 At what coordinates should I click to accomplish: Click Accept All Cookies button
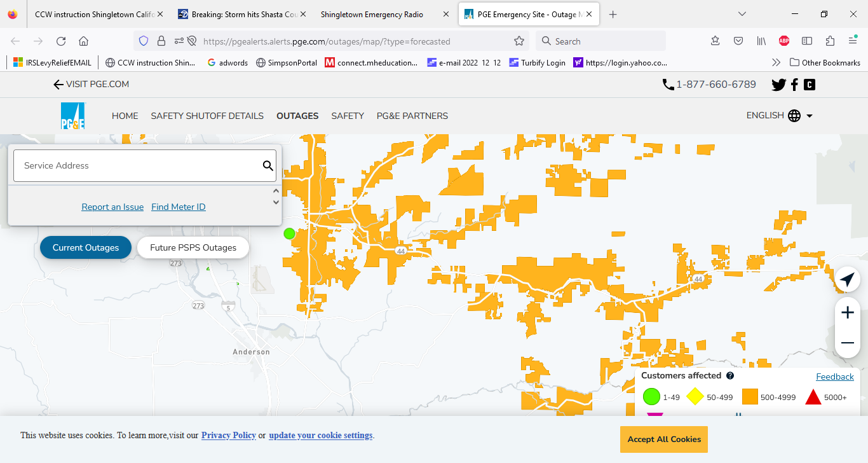coord(664,439)
